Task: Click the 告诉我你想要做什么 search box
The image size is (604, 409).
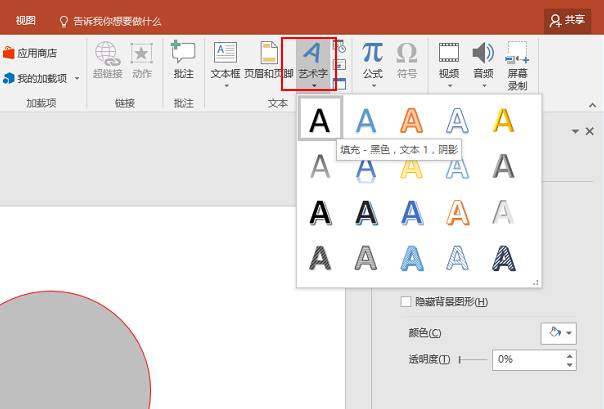Action: pyautogui.click(x=111, y=21)
